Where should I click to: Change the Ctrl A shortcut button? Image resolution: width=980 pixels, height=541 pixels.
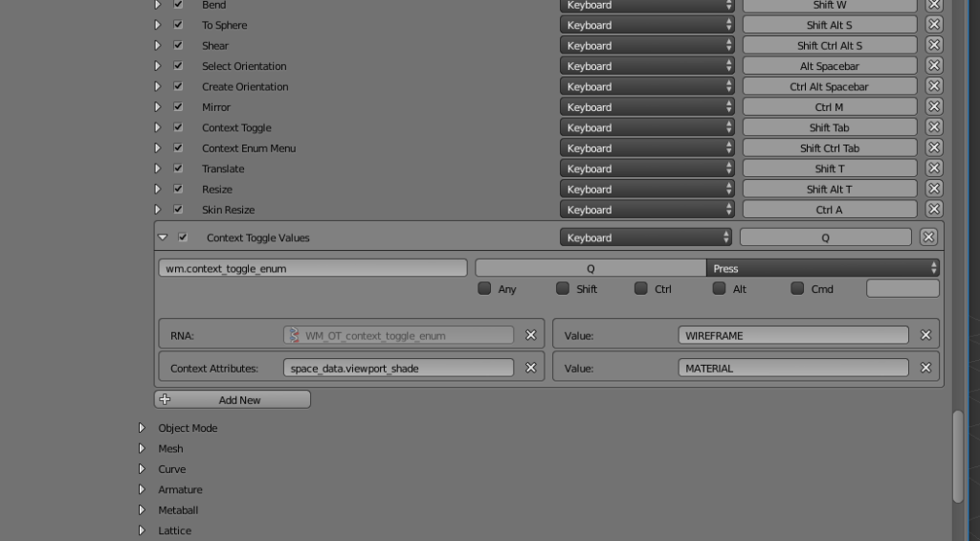pyautogui.click(x=830, y=210)
